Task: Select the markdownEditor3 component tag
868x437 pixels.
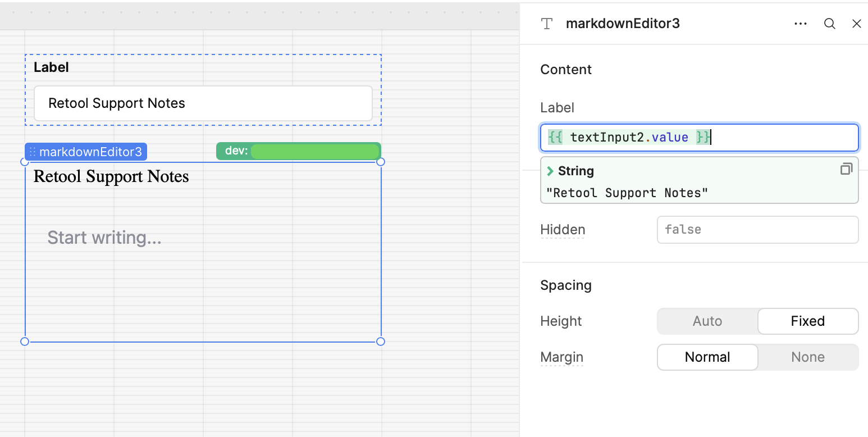Action: pos(90,152)
